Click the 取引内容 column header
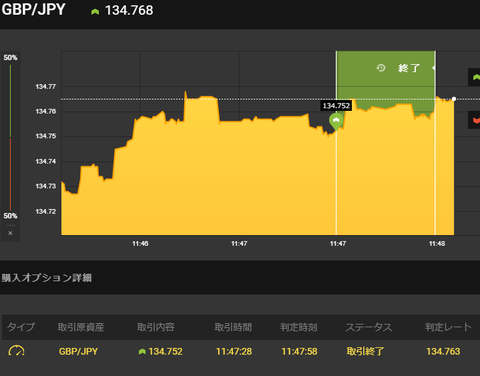Viewport: 480px width, 376px height. 156,327
